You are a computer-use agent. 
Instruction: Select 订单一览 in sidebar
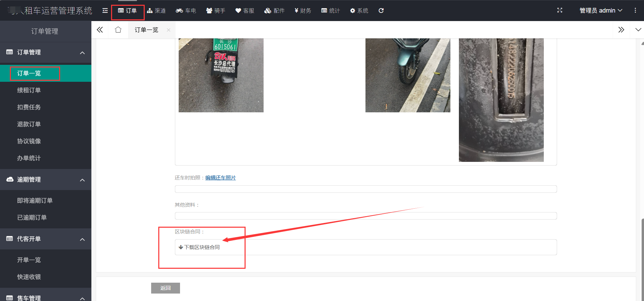pos(46,73)
